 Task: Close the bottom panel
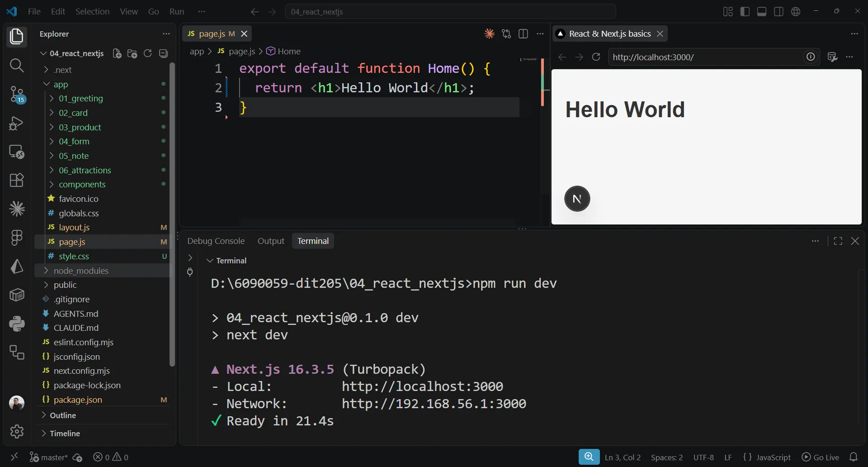point(855,241)
